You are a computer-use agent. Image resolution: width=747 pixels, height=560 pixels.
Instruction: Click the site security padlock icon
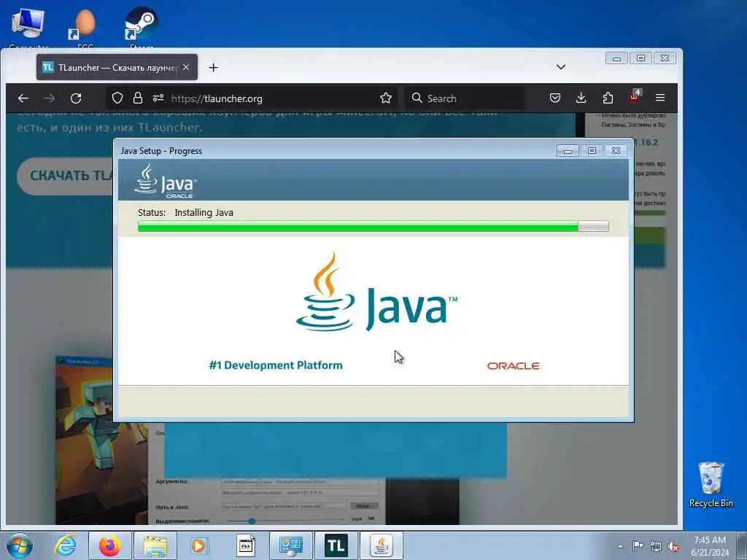pos(138,98)
